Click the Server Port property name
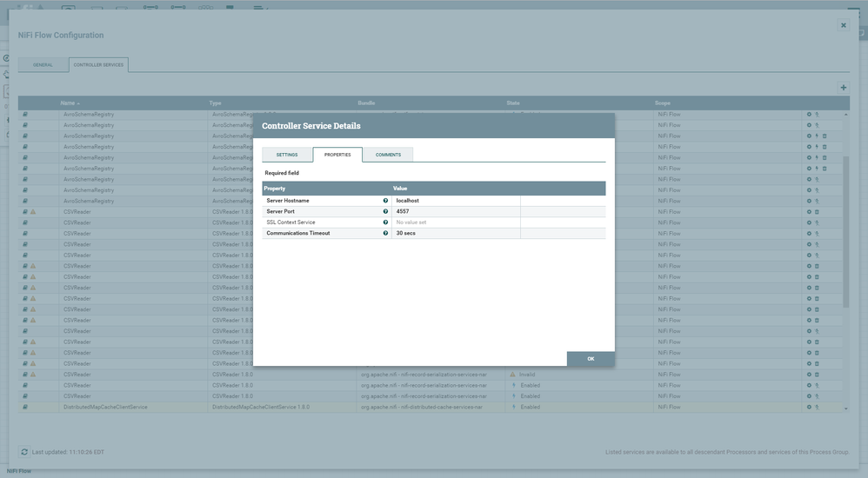Screen dimensions: 868x478 (x=281, y=211)
